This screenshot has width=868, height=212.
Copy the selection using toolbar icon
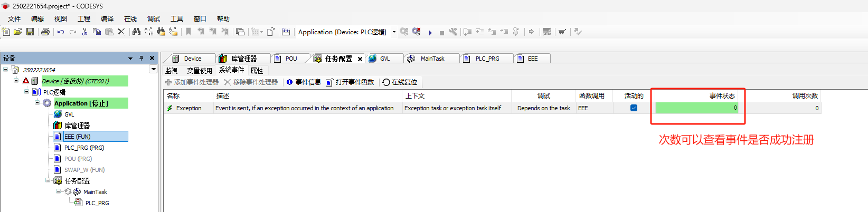[97, 32]
